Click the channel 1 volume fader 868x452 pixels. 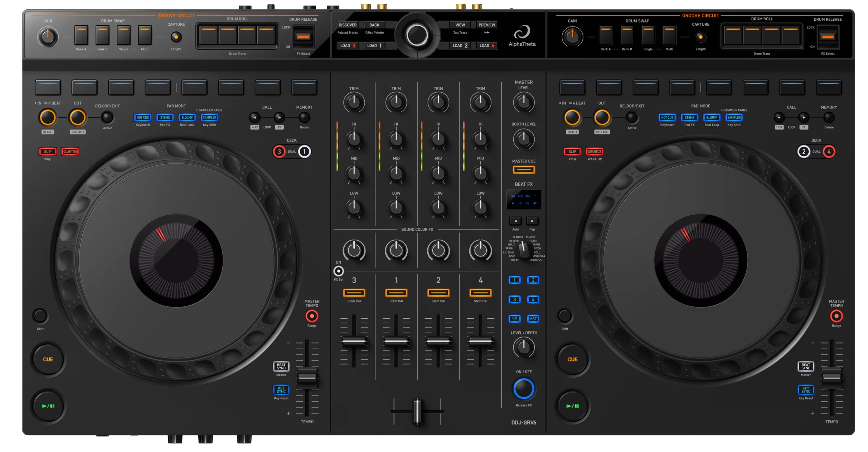pos(396,342)
